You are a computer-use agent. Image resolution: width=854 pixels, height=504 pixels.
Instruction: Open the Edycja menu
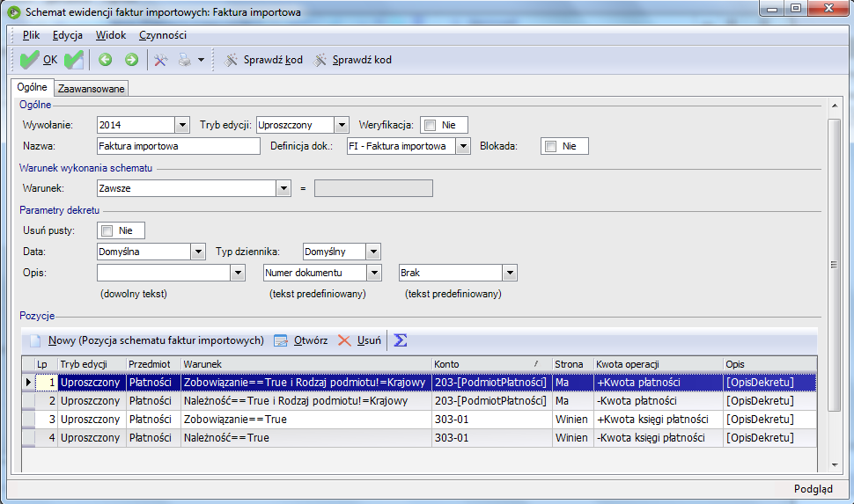pyautogui.click(x=68, y=35)
